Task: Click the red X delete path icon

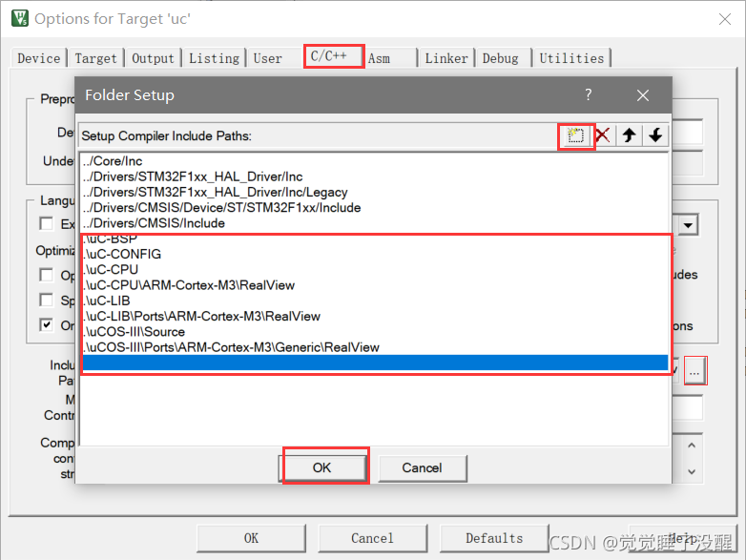Action: (603, 135)
